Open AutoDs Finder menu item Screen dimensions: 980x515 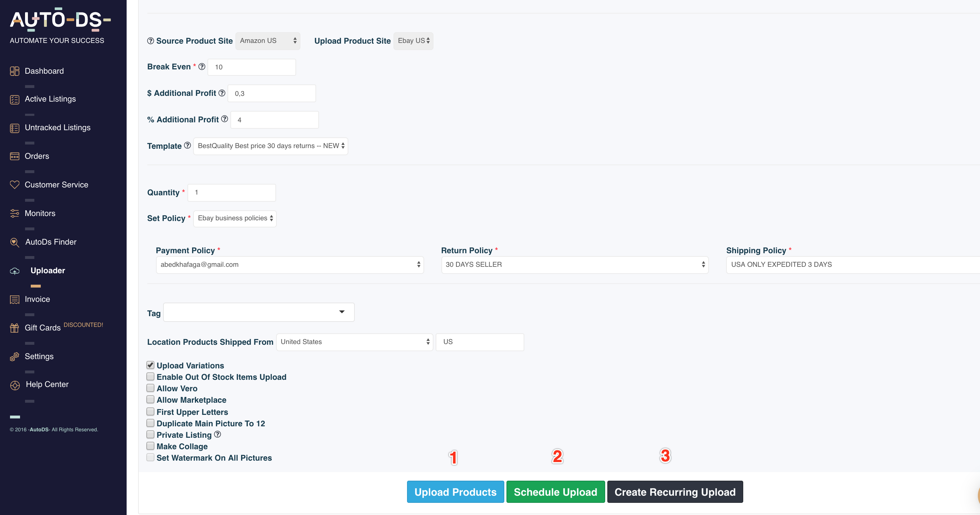point(50,242)
